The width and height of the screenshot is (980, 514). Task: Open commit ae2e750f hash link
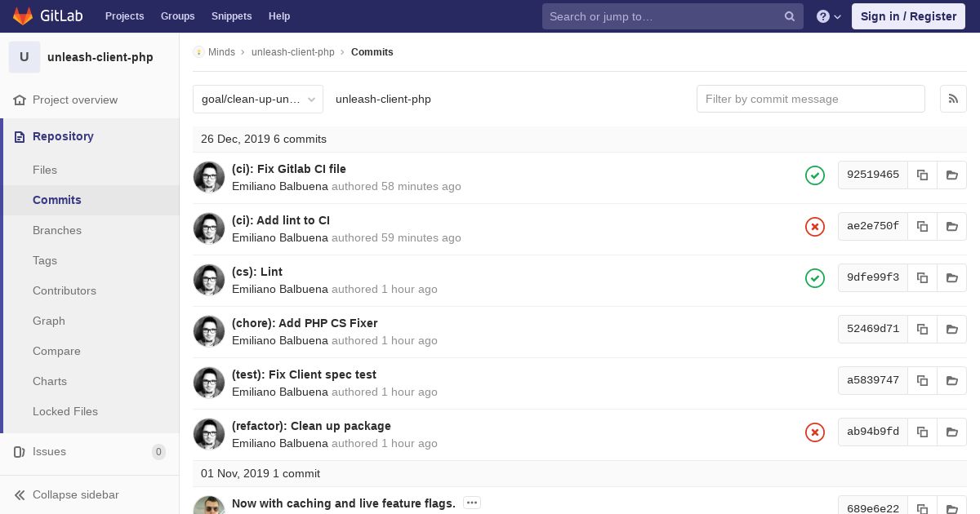pyautogui.click(x=873, y=226)
